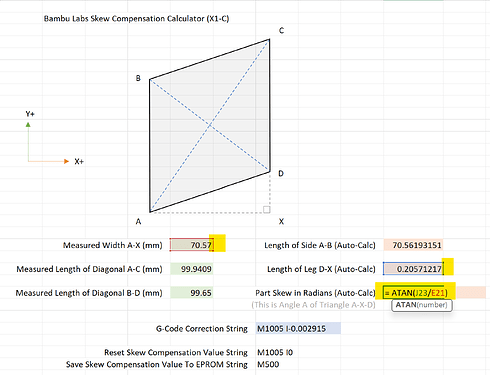Select the M500 save string cell
The height and width of the screenshot is (375, 490).
click(x=268, y=364)
